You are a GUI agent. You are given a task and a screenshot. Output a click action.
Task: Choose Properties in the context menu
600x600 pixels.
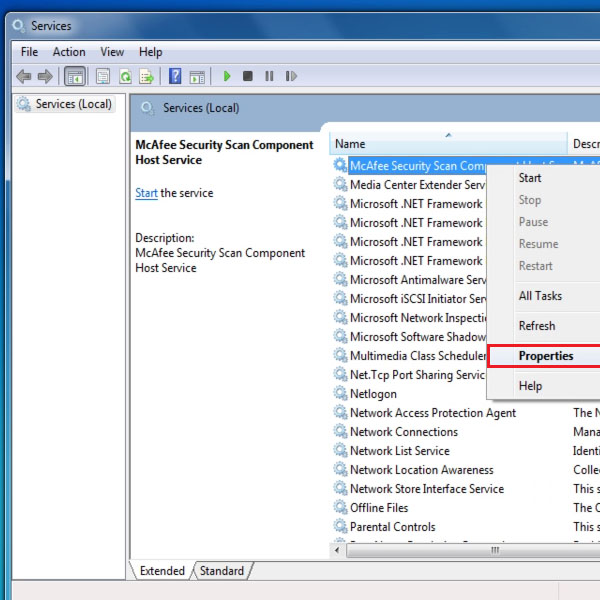545,356
